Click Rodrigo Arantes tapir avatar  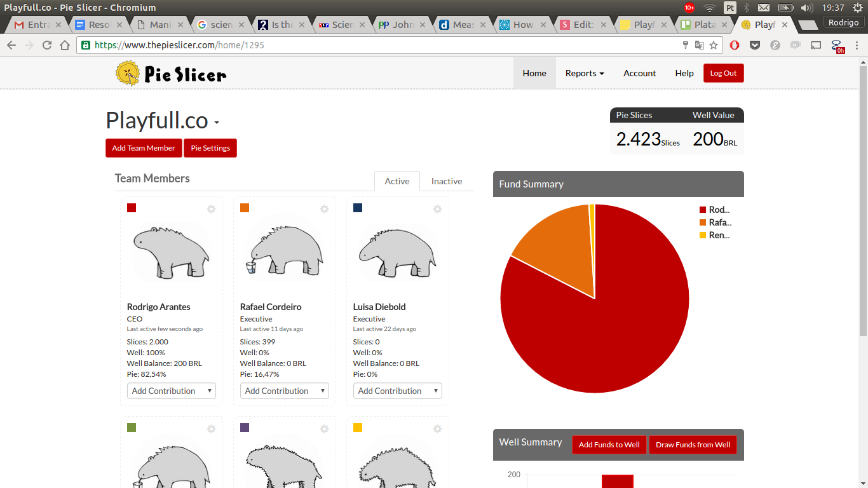click(x=171, y=252)
